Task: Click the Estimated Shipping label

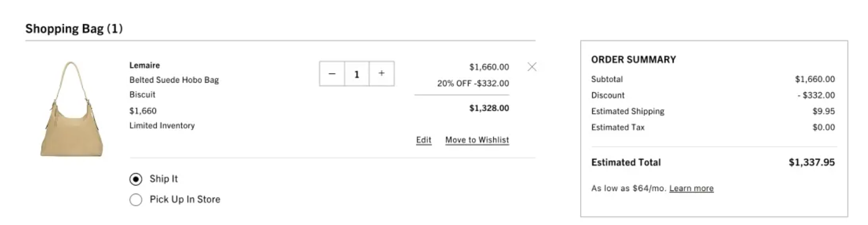Action: 628,111
